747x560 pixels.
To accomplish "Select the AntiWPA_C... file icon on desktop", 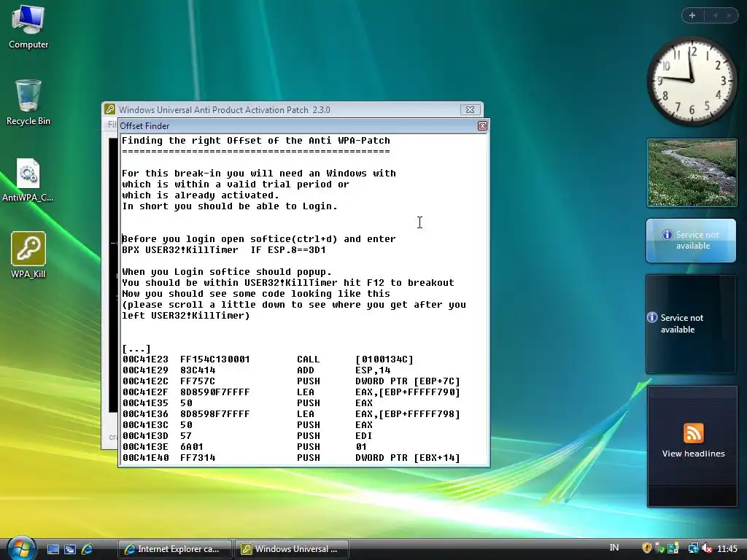I will pyautogui.click(x=28, y=180).
